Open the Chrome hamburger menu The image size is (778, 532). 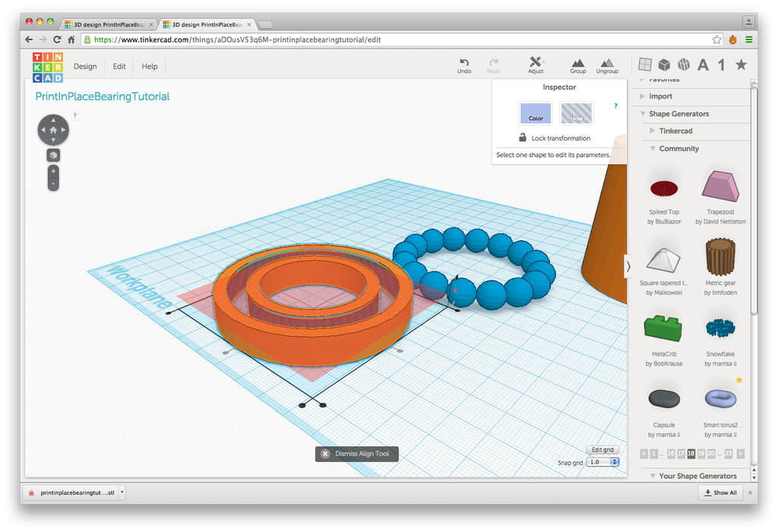(748, 40)
